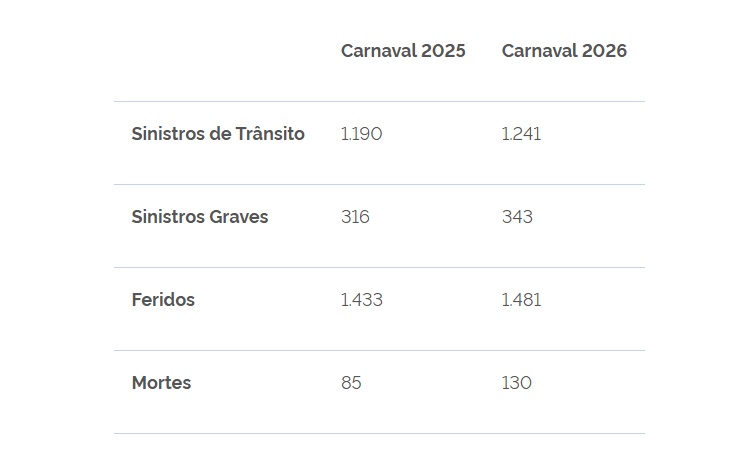Click the 1.241 traffic accidents value

coord(521,134)
